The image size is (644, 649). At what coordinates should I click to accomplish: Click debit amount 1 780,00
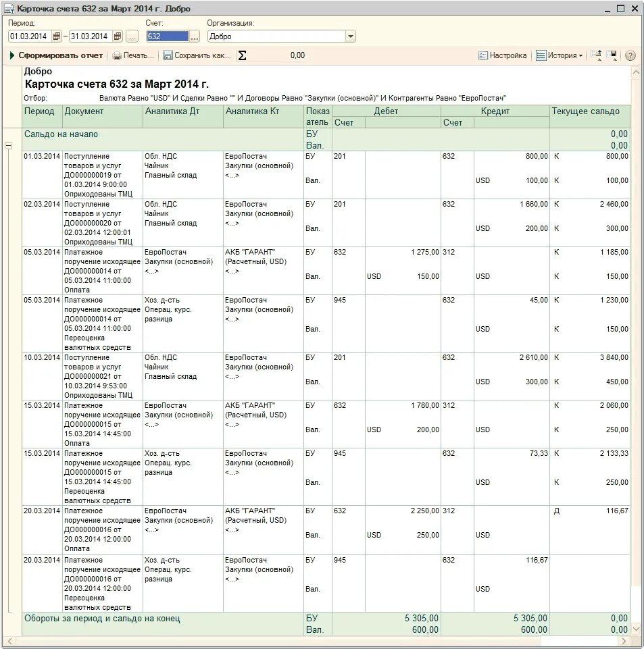click(424, 405)
